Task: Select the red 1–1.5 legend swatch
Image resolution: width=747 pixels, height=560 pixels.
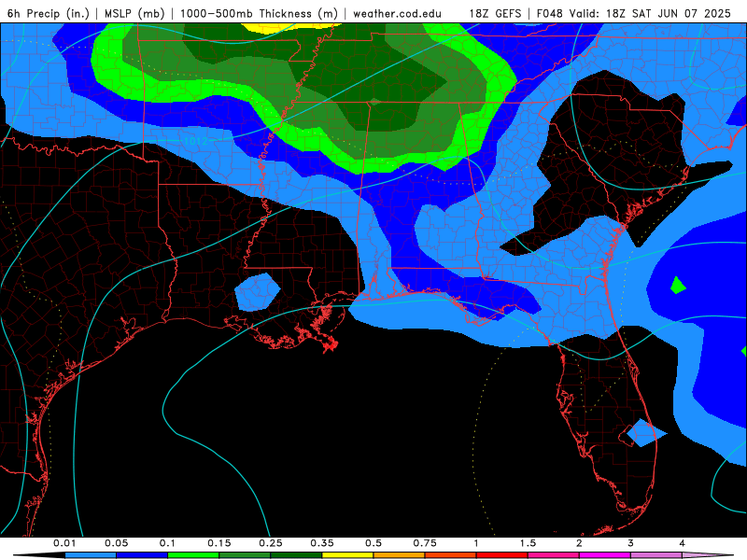Action: 502,555
